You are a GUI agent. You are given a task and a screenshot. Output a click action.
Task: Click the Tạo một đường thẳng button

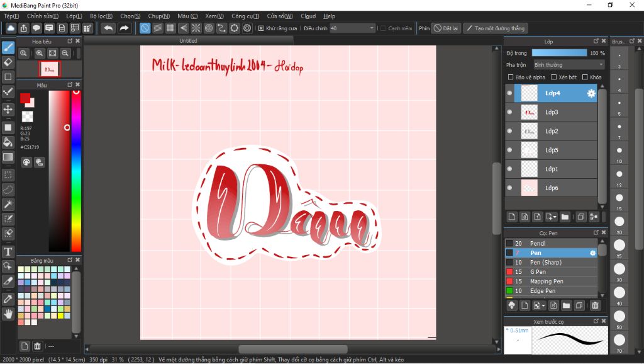click(496, 28)
